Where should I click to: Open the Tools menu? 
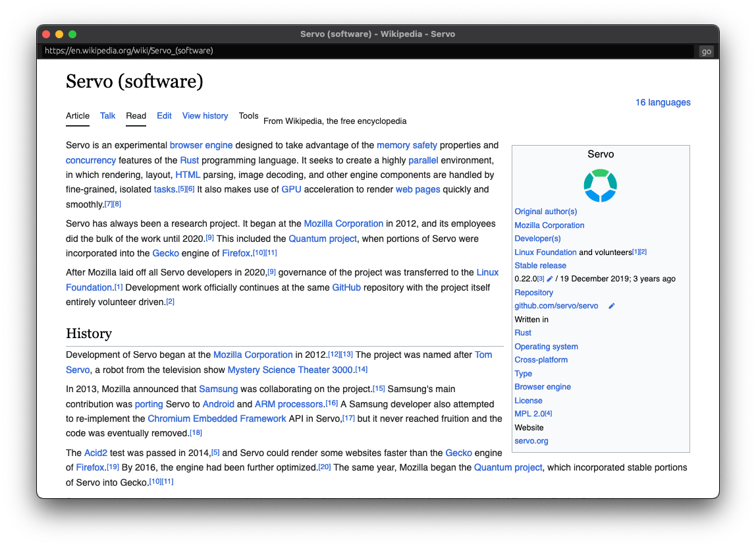coord(248,116)
